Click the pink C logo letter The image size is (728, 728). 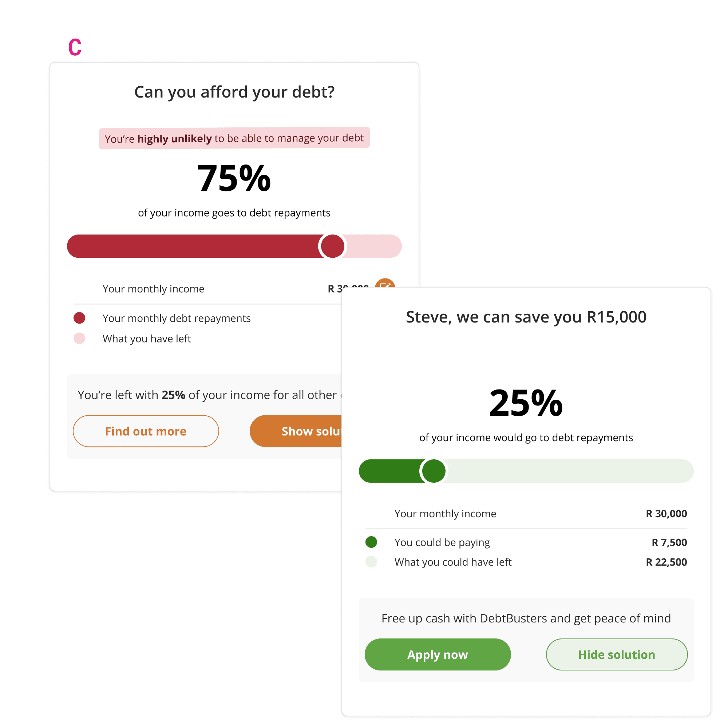pos(75,47)
